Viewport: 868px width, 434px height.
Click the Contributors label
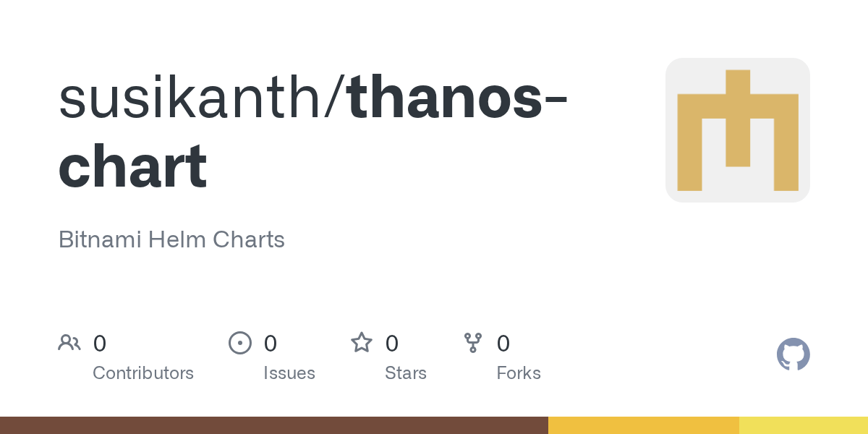[143, 373]
